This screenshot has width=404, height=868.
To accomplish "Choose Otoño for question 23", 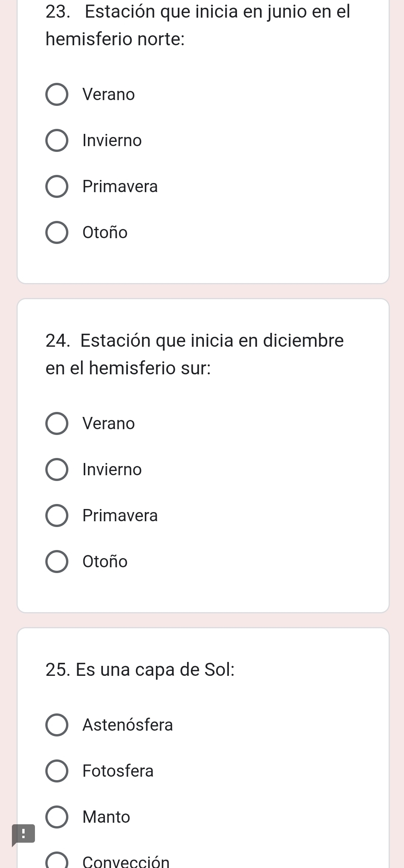I will (57, 232).
